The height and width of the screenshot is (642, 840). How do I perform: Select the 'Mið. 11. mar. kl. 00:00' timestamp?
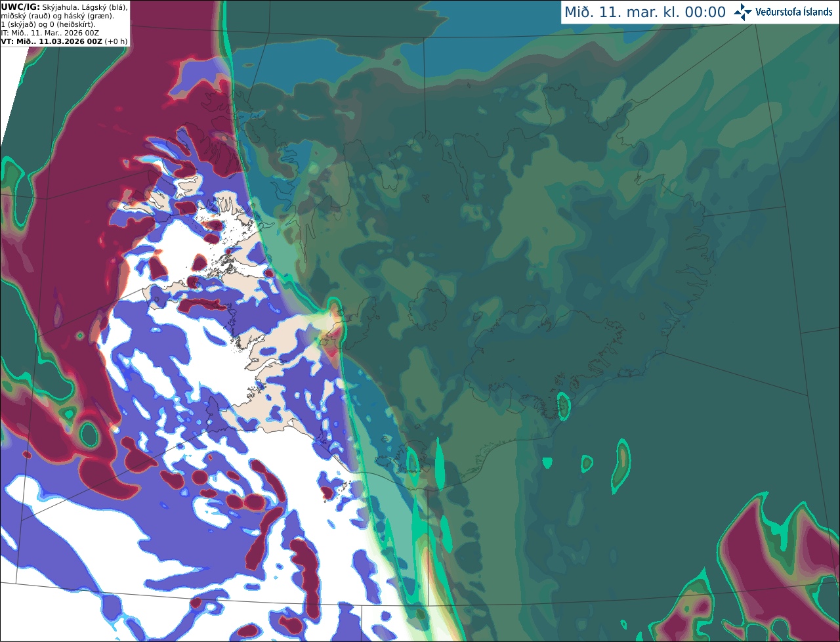(645, 12)
